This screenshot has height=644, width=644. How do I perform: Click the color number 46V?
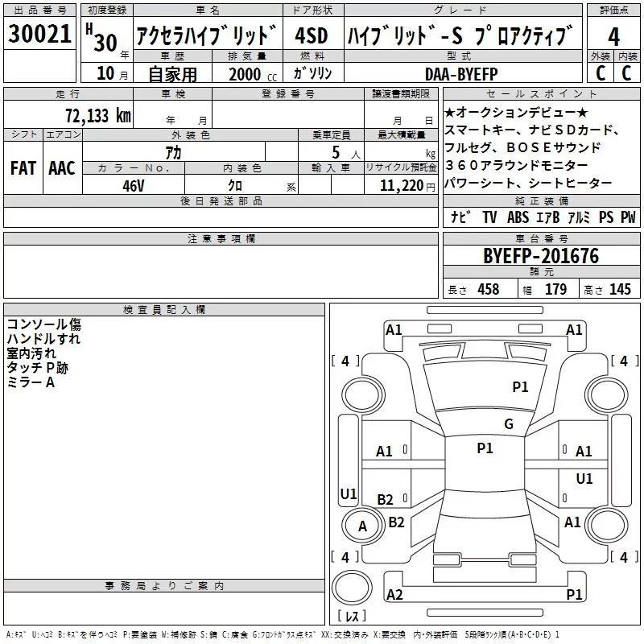coord(133,184)
